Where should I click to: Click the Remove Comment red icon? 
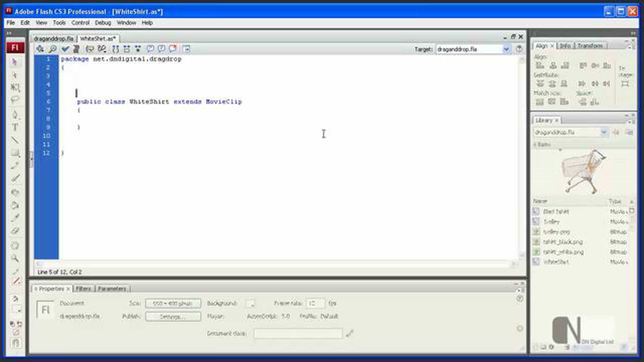pyautogui.click(x=173, y=49)
